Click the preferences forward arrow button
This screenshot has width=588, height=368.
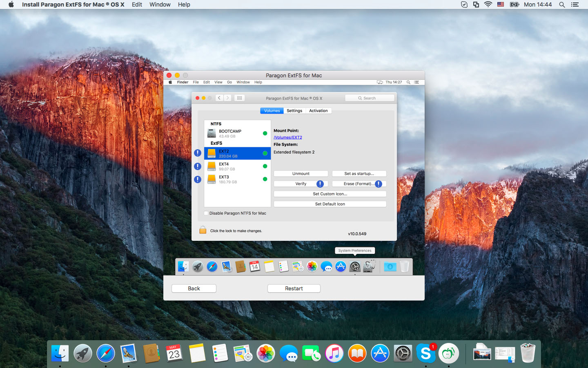point(228,98)
